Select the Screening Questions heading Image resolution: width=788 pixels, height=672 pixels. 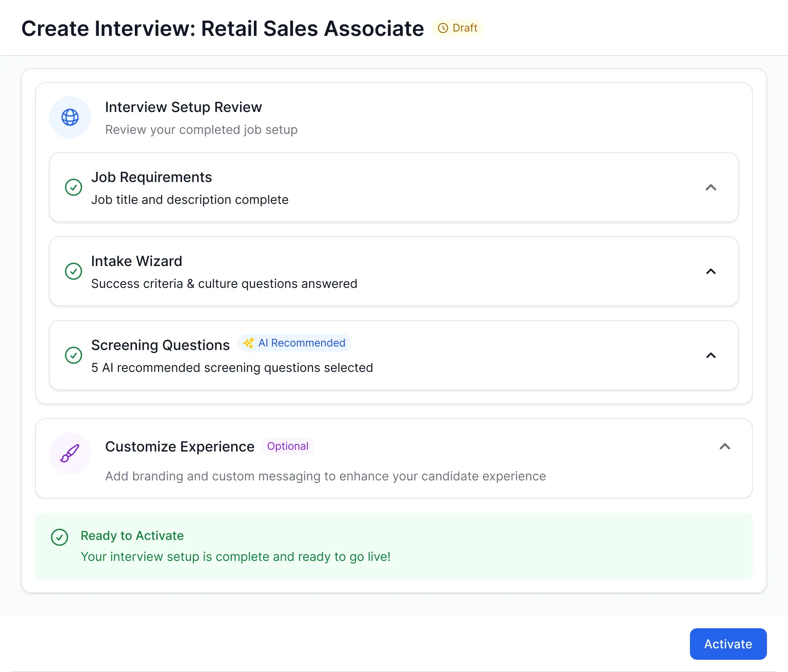coord(160,345)
